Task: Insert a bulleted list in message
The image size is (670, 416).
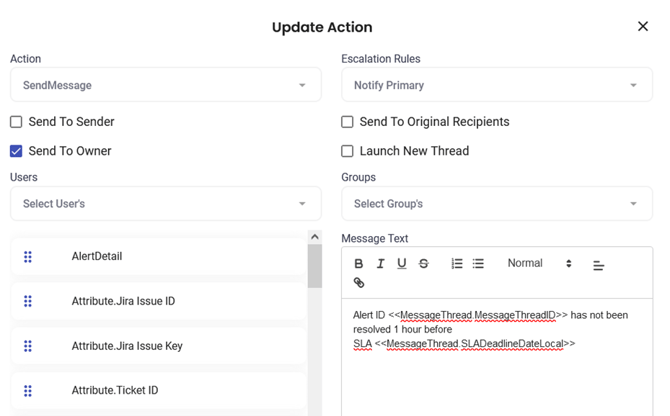Action: click(478, 264)
